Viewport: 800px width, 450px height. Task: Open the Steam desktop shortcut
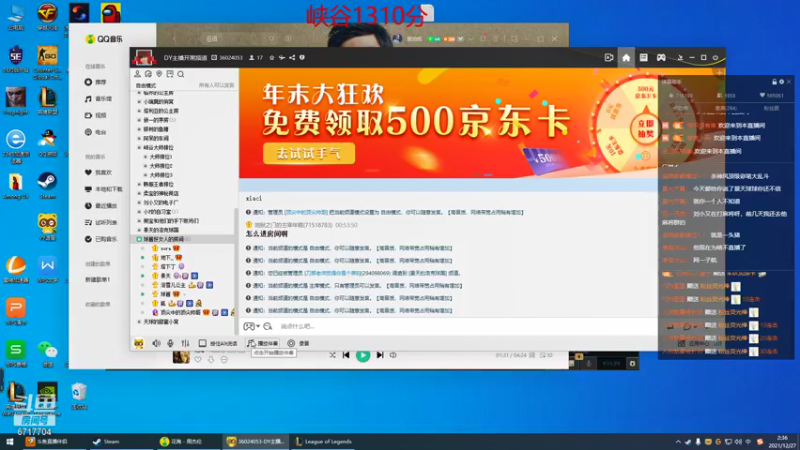(47, 186)
